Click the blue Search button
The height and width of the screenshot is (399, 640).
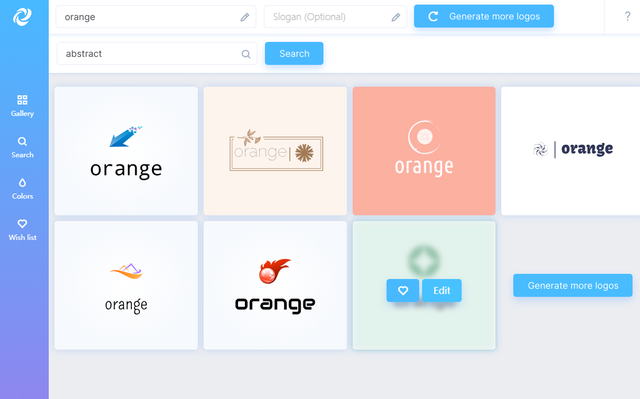(x=294, y=53)
